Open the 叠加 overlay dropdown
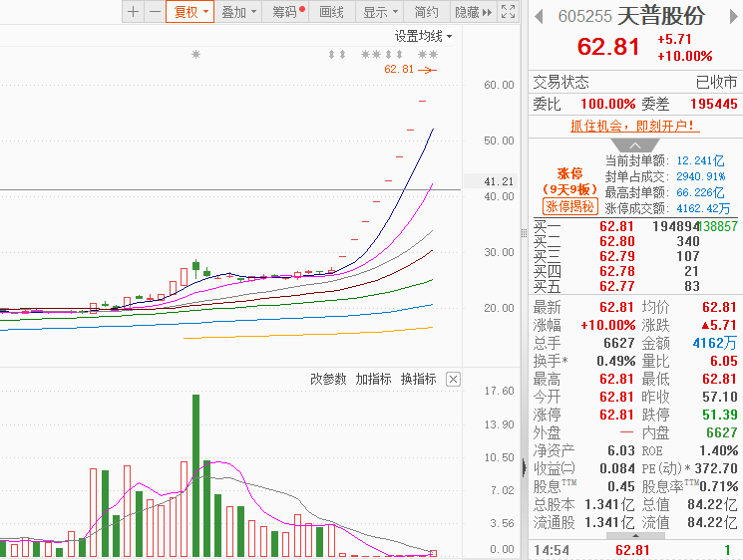The image size is (743, 560). 238,12
